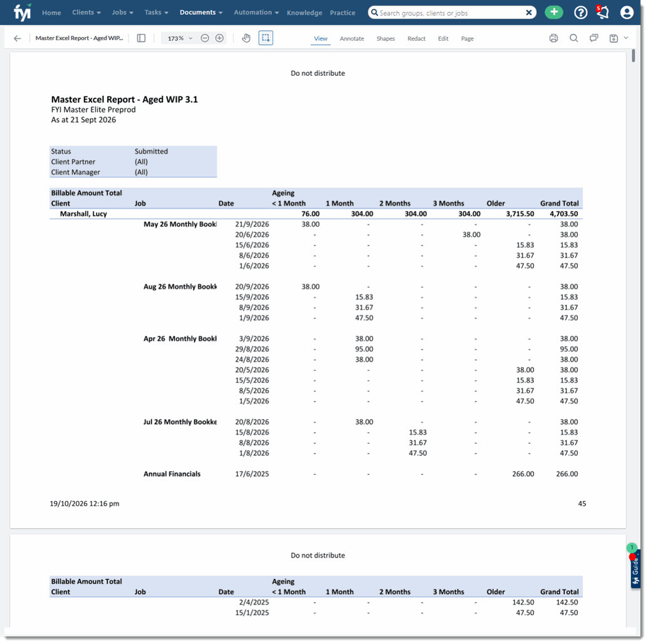This screenshot has width=648, height=644.
Task: Click the date 17/6/2025
Action: 252,474
